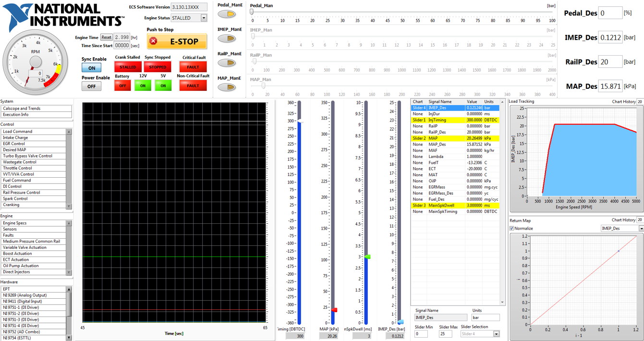This screenshot has height=341, width=644.
Task: Turn off the Sync Enable button
Action: pos(91,68)
